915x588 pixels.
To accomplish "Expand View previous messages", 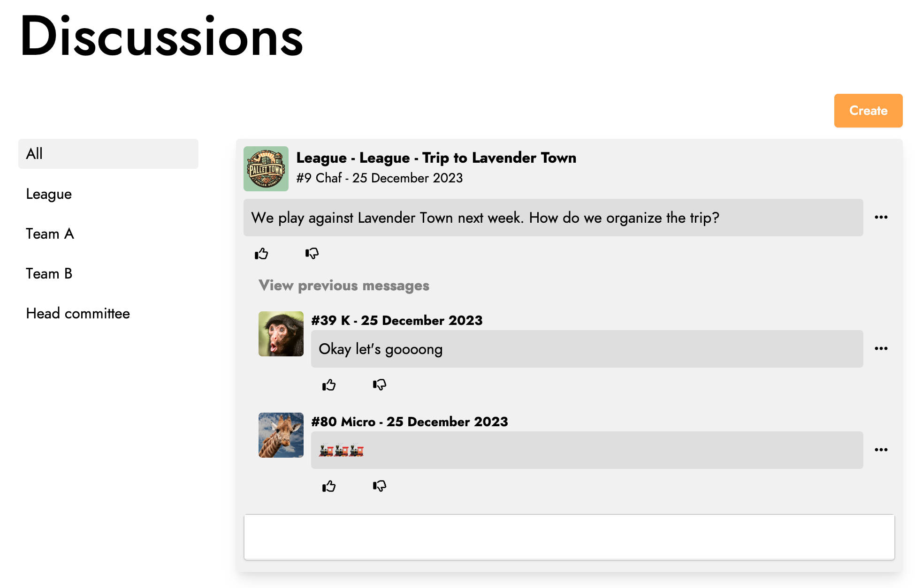I will [344, 286].
